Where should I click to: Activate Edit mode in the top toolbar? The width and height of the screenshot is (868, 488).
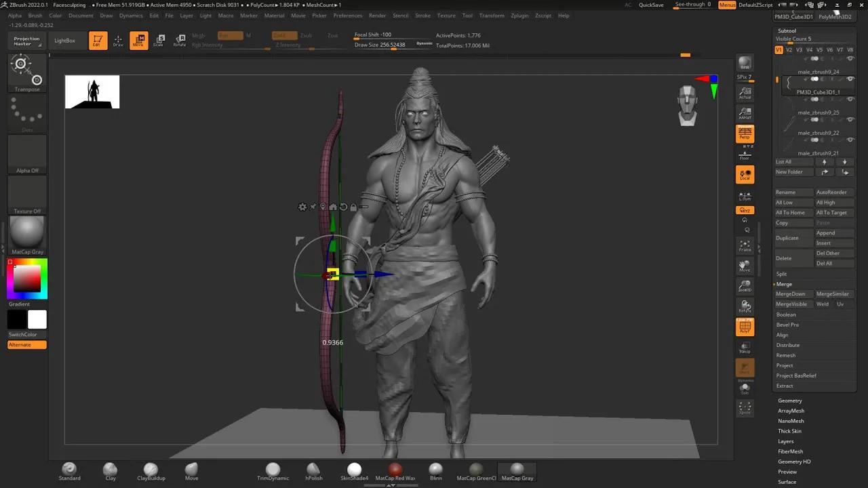[99, 40]
